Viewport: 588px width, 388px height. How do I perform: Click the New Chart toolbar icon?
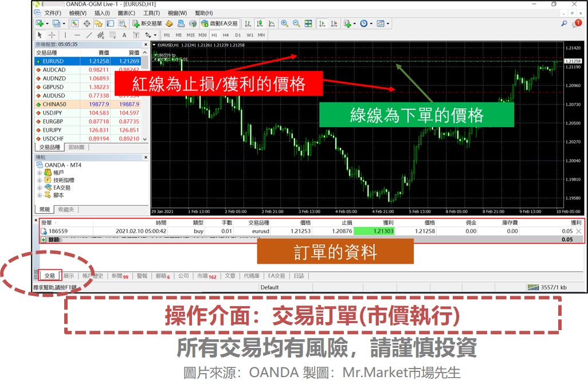[x=40, y=23]
